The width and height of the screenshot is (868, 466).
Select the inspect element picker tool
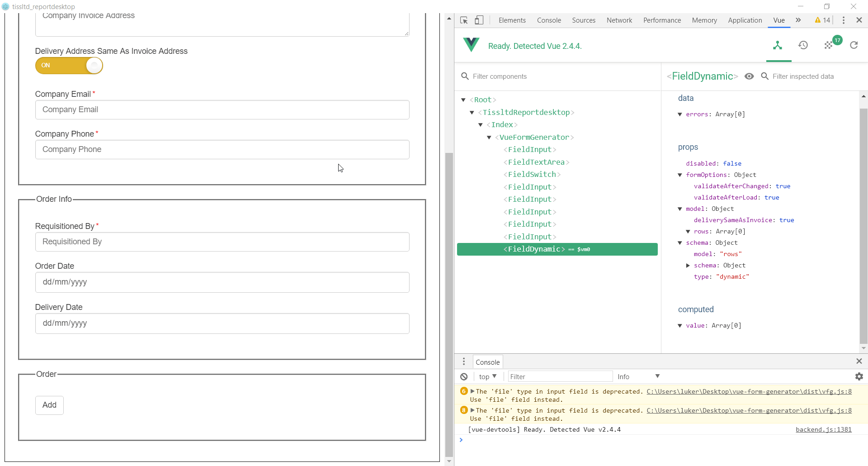pyautogui.click(x=464, y=20)
